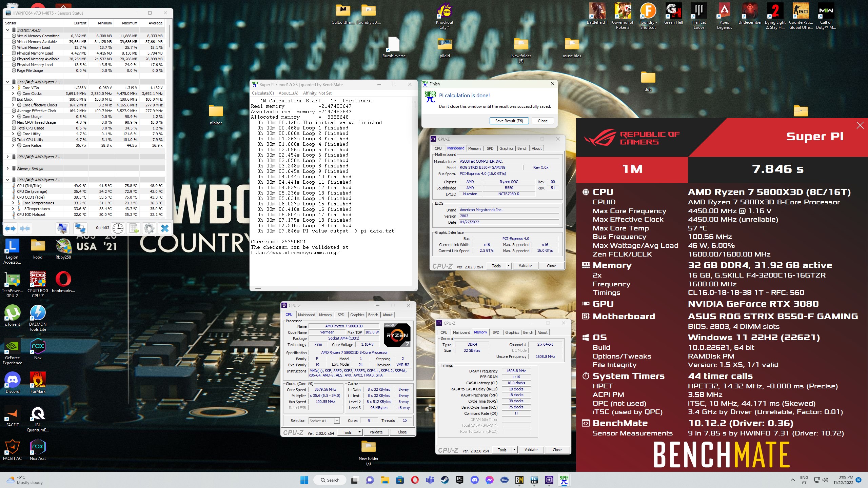Viewport: 868px width, 488px height.
Task: Close BenchMate Super PI result panel
Action: pos(860,126)
